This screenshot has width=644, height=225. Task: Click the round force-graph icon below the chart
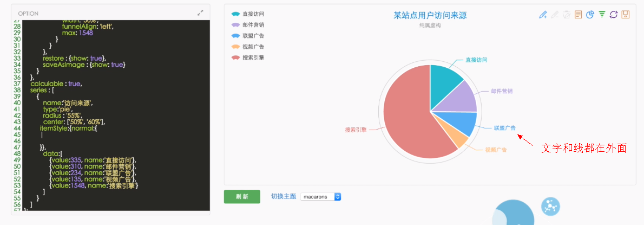[550, 207]
